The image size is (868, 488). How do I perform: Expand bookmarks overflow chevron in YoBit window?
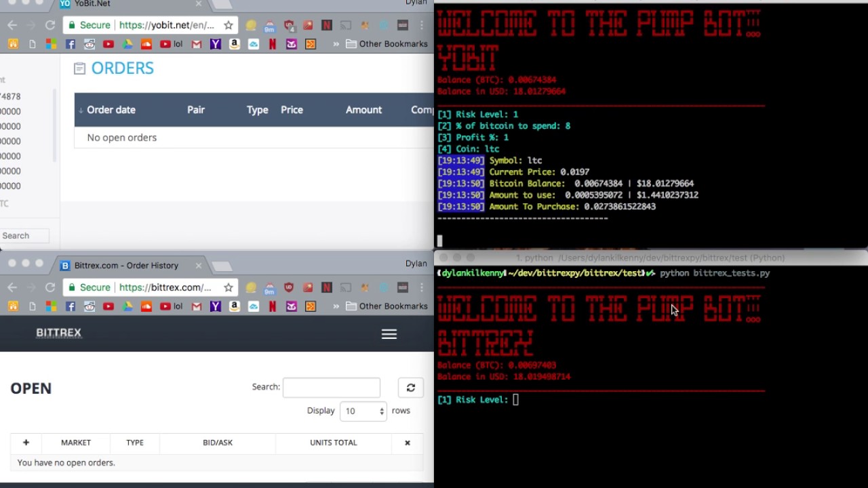tap(336, 44)
